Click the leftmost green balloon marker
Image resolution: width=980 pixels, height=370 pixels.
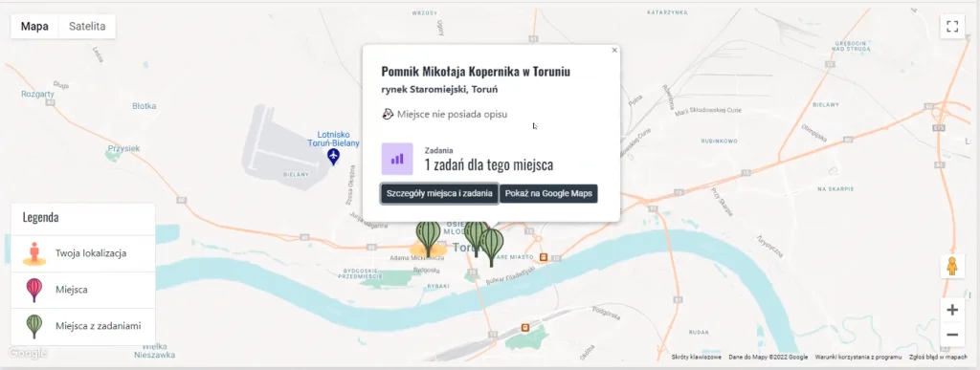(428, 236)
